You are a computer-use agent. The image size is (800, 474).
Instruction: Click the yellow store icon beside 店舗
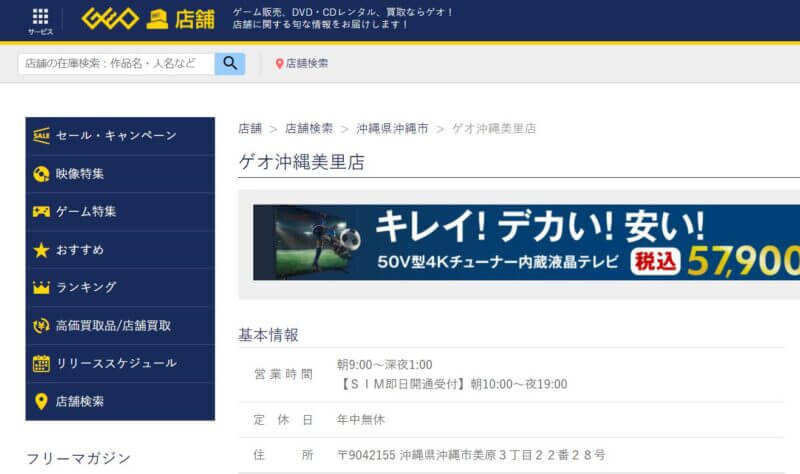tap(157, 20)
